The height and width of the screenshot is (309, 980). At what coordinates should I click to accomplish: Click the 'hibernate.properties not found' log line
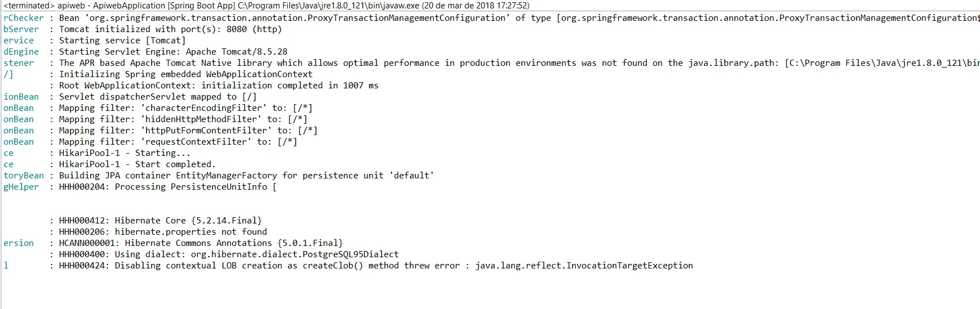coord(163,232)
